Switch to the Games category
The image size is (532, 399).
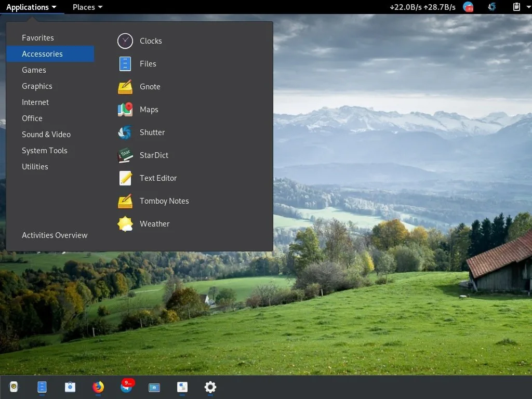tap(34, 70)
